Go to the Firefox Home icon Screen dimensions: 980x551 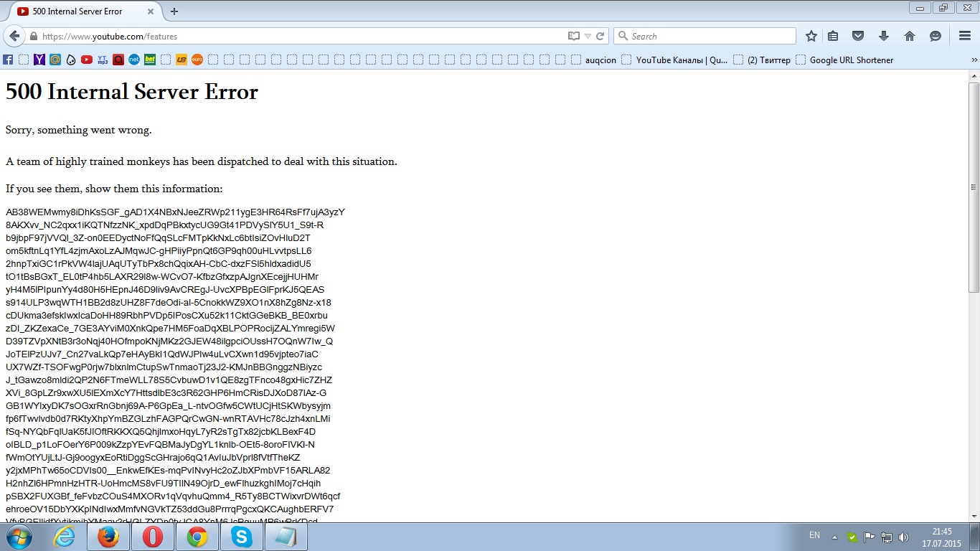[910, 36]
